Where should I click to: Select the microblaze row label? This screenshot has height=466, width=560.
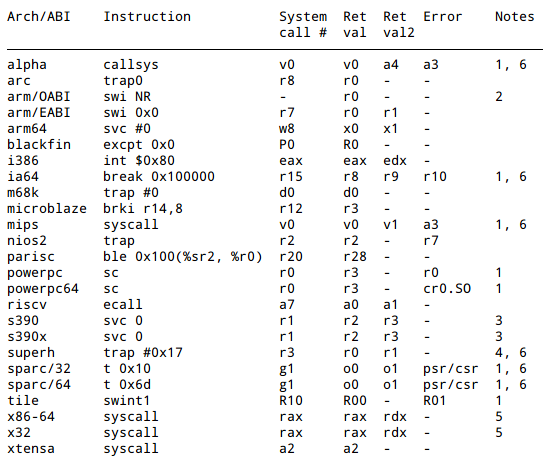point(47,209)
